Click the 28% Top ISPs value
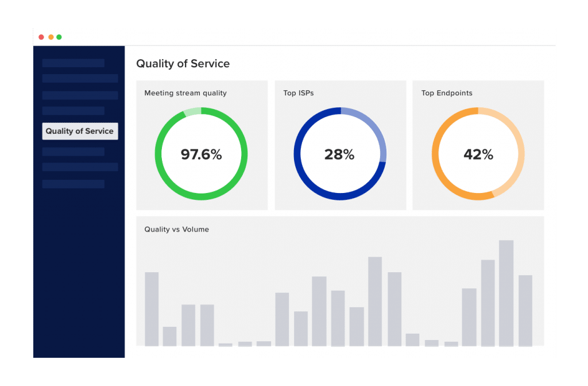The width and height of the screenshot is (588, 386). 339,155
